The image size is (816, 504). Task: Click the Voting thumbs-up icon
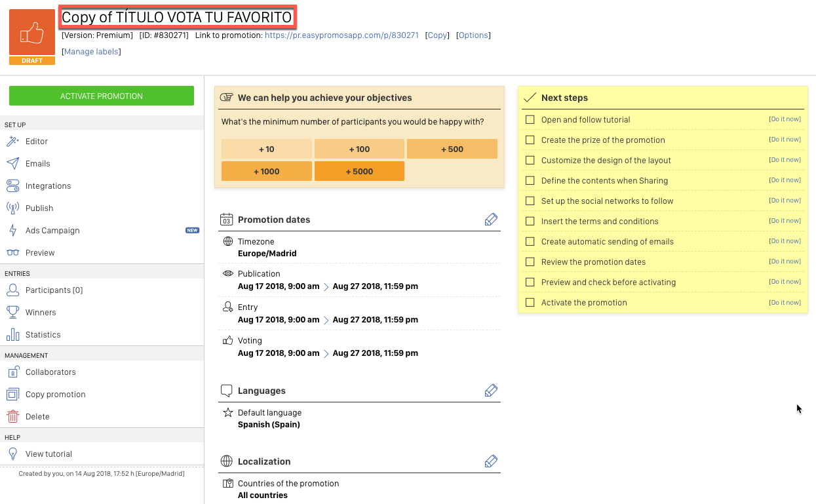(x=228, y=340)
